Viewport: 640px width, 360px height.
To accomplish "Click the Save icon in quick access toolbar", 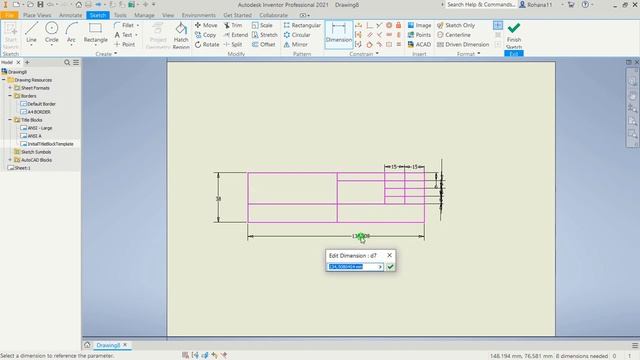I will (x=40, y=4).
